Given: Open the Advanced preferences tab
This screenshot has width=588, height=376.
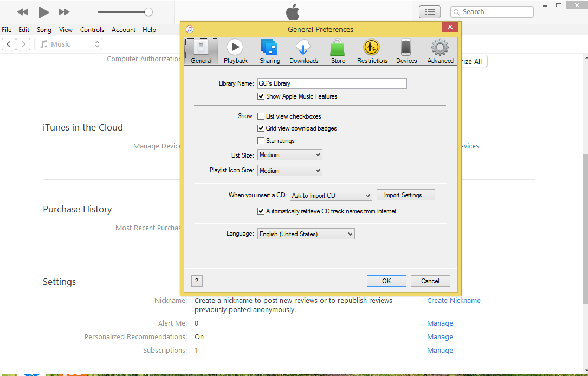Looking at the screenshot, I should 440,51.
